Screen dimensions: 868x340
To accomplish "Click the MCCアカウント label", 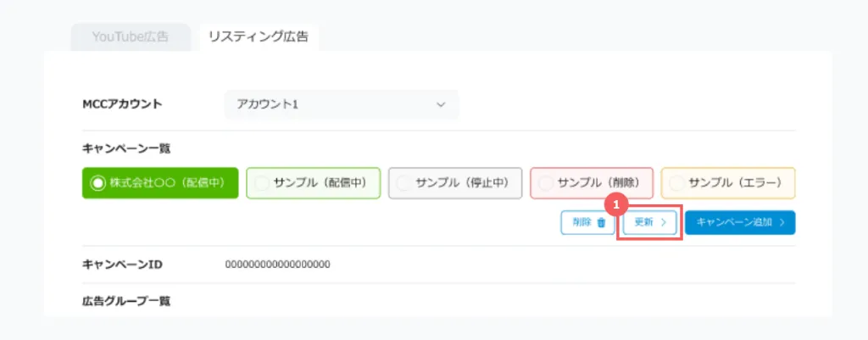I will point(122,104).
